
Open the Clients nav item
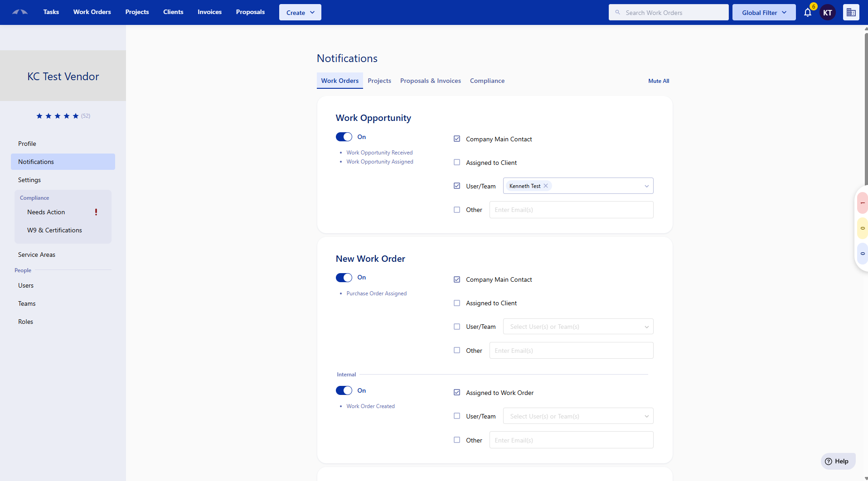point(173,12)
